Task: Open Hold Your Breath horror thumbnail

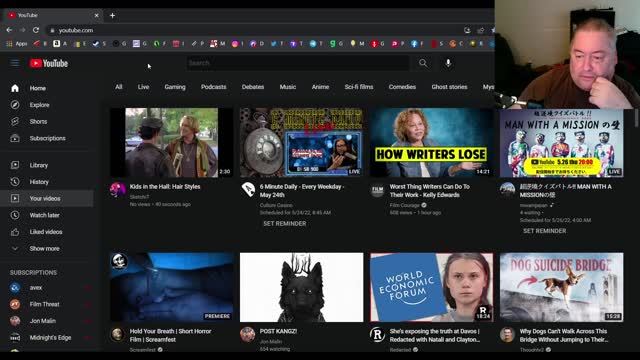Action: pos(171,287)
